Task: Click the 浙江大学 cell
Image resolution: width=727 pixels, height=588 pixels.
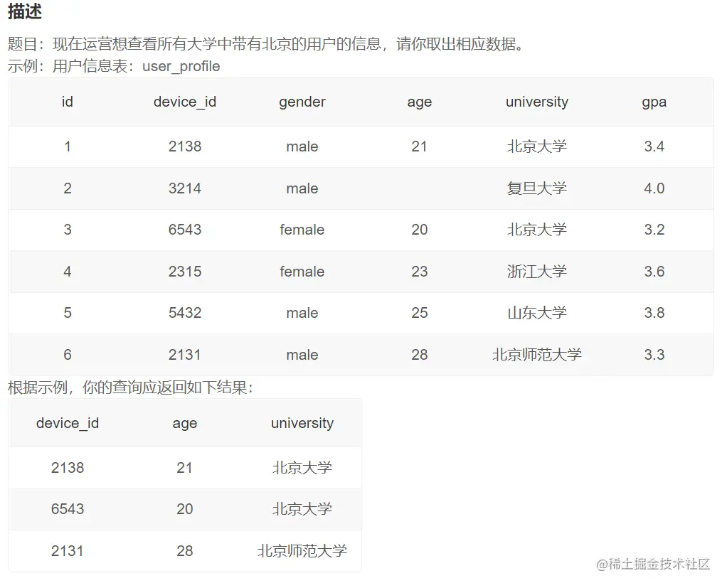Action: 536,271
